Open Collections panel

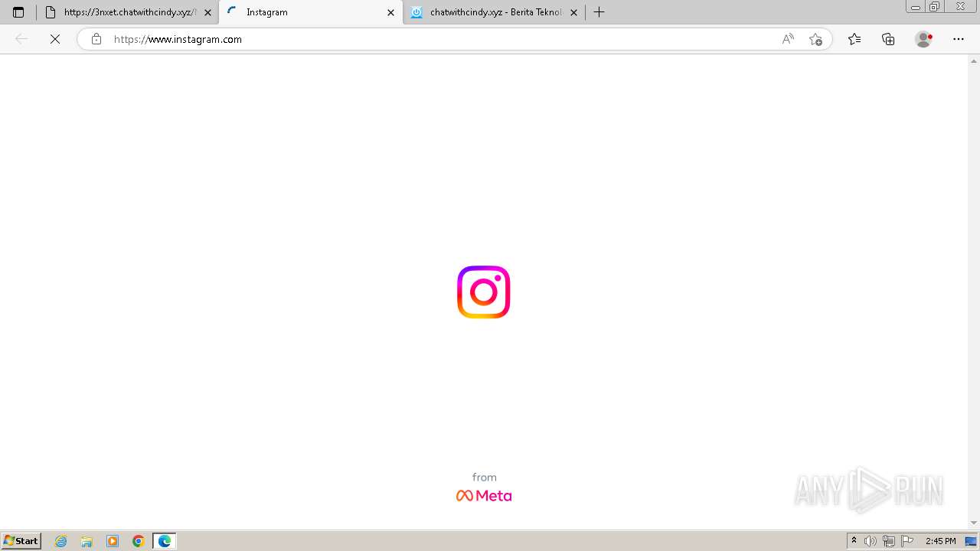(x=888, y=39)
